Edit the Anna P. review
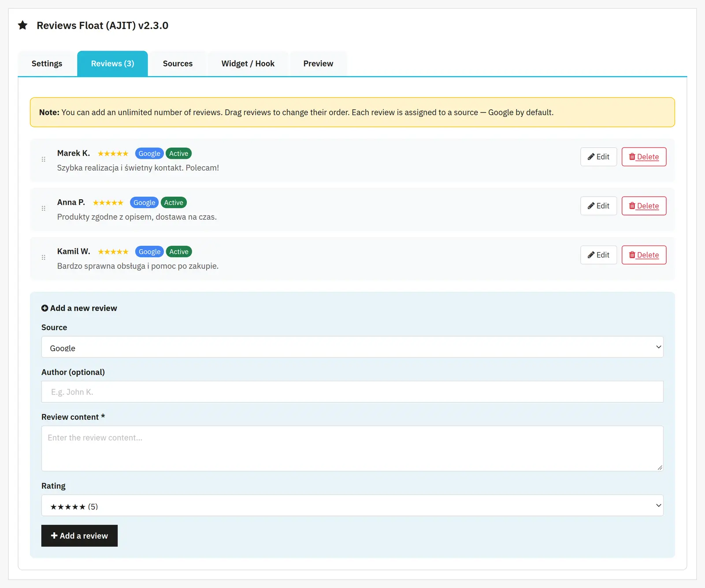Viewport: 705px width, 588px height. 598,206
